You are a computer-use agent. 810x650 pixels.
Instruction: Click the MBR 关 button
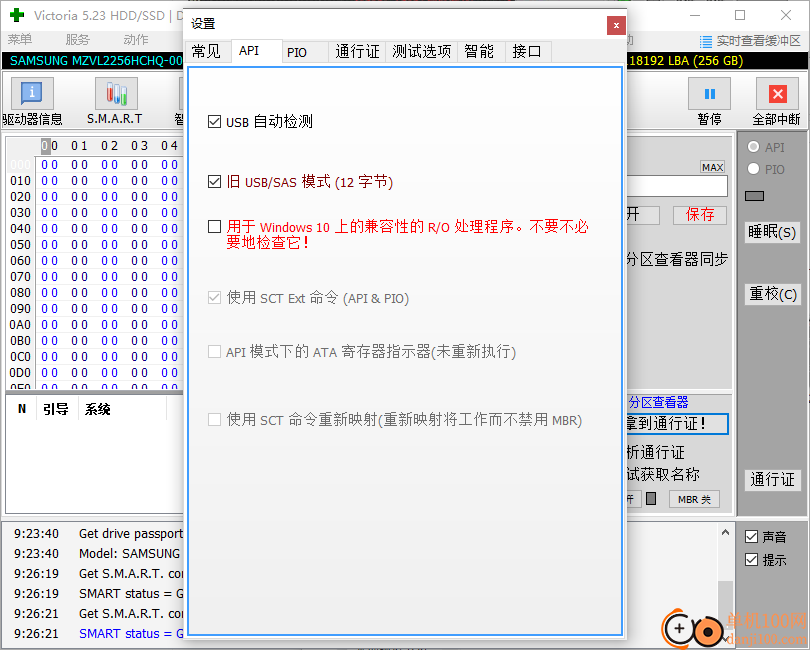click(x=694, y=499)
